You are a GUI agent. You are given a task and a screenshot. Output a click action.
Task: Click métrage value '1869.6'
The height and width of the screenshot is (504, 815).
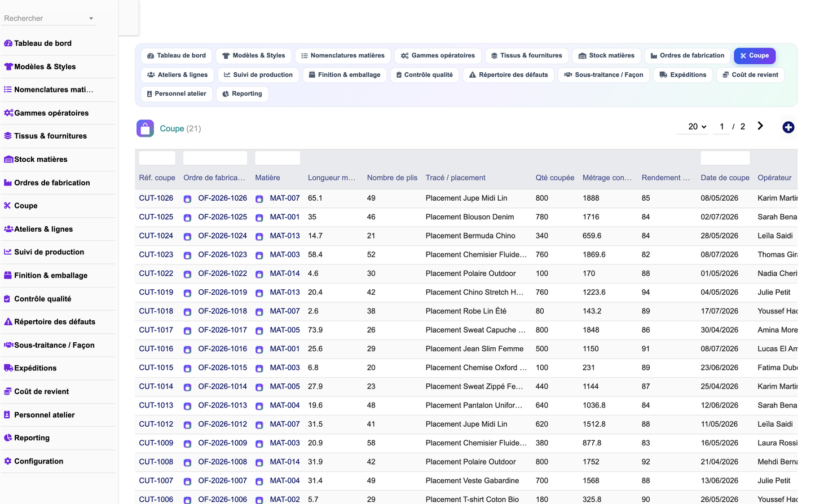(x=594, y=255)
